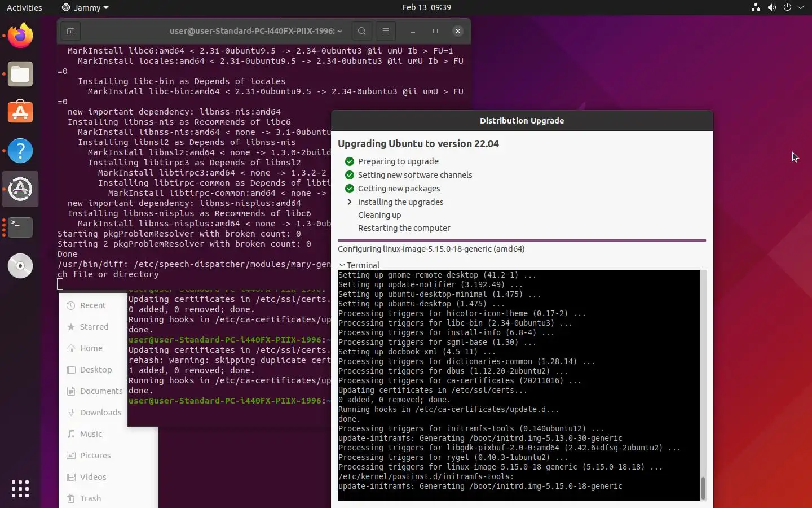Click 'Upgrading Ubuntu to version 22.04' heading
The height and width of the screenshot is (508, 812).
click(418, 144)
